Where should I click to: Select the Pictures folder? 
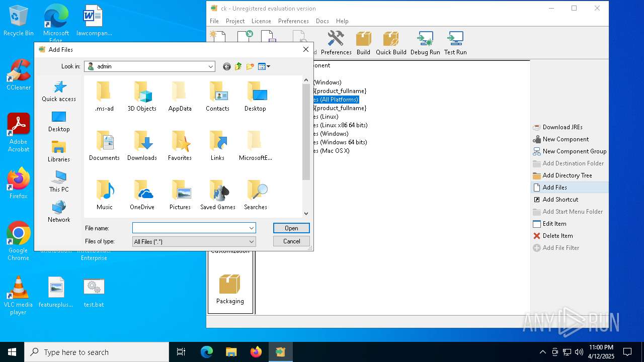pos(180,195)
